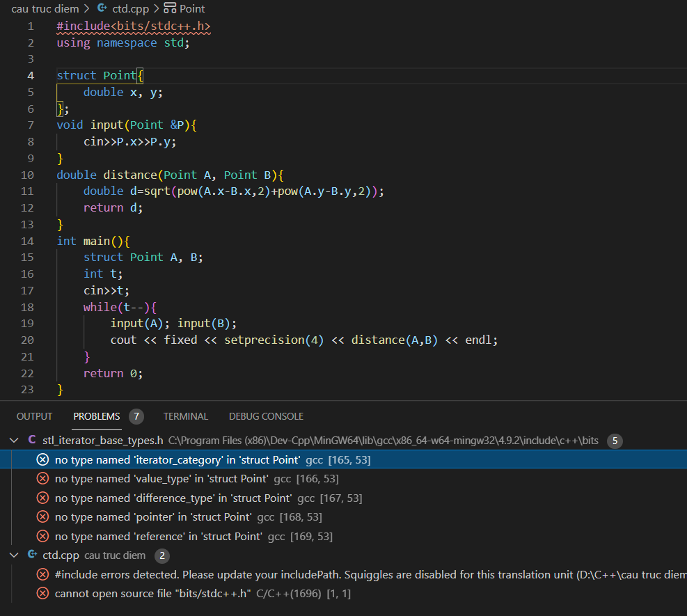Click 'cin>>t;' on line 17
Image resolution: width=687 pixels, height=616 pixels.
click(x=106, y=290)
